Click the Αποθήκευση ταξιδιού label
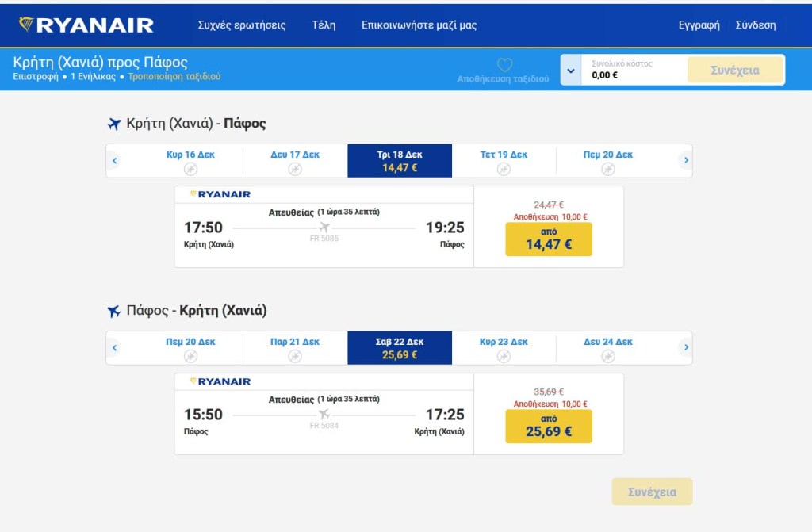812x532 pixels. tap(503, 78)
